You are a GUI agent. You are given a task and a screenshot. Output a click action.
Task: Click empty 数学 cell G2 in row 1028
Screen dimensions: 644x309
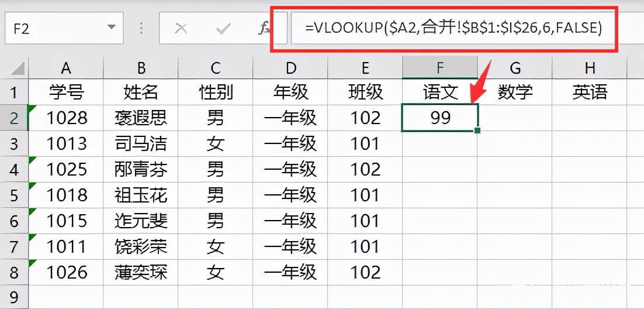pyautogui.click(x=515, y=118)
